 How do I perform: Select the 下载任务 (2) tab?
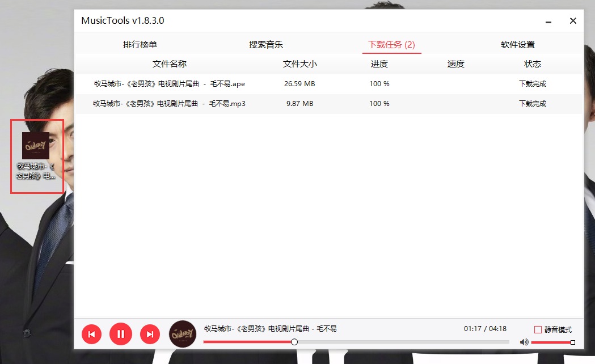pos(391,45)
